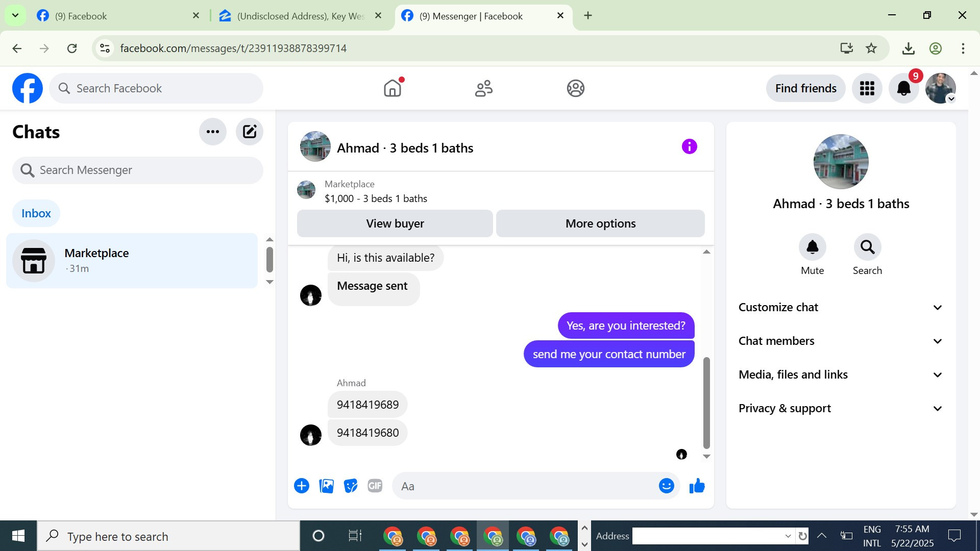Open browser downloads icon

tap(909, 48)
